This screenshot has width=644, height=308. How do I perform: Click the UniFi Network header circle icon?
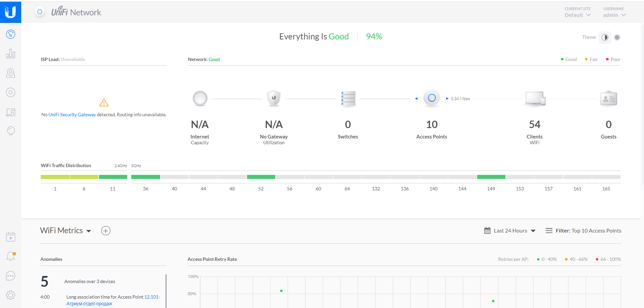[40, 12]
